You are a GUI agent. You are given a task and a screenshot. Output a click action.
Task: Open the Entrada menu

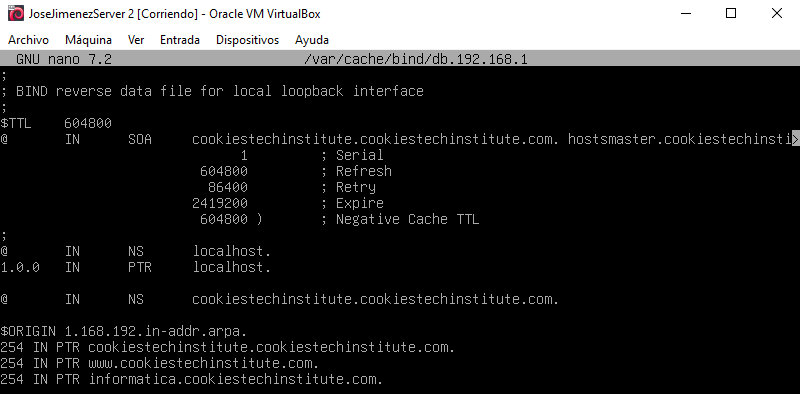[x=180, y=40]
